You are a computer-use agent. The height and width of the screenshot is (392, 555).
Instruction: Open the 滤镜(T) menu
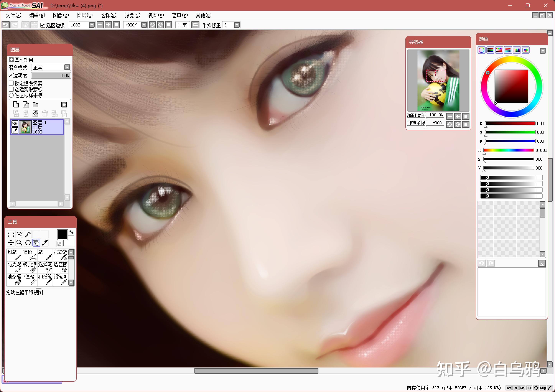132,15
